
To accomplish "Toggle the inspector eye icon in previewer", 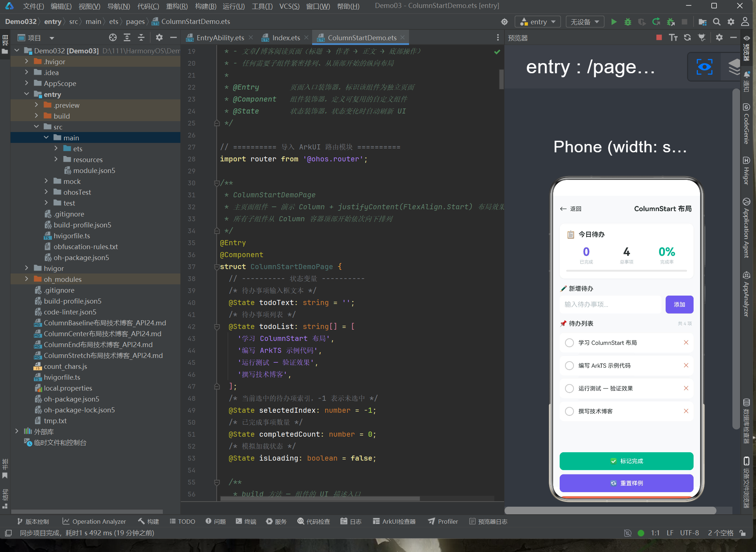I will click(704, 67).
